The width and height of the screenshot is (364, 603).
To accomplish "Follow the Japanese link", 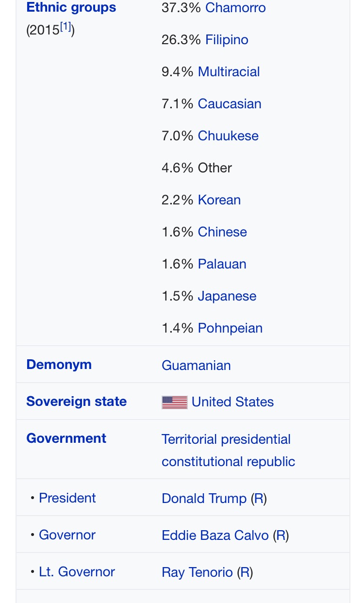I will [x=227, y=296].
